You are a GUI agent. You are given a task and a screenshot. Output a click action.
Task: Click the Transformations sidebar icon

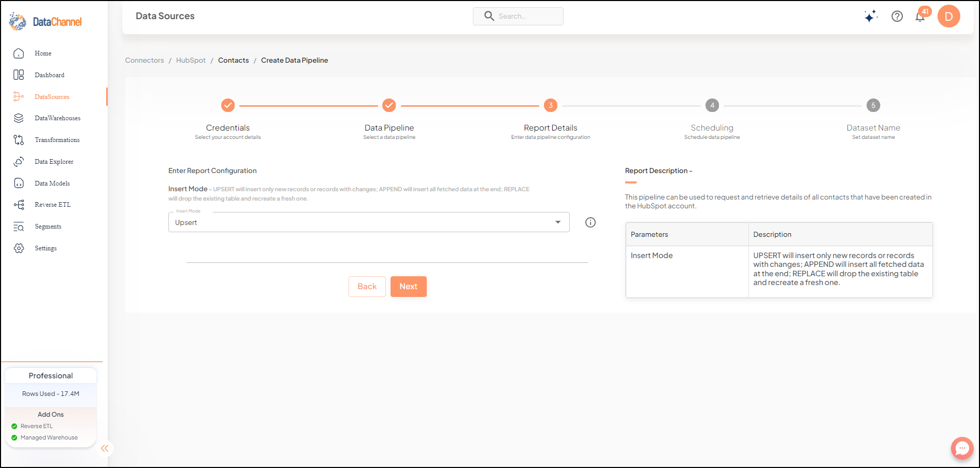[x=19, y=140]
